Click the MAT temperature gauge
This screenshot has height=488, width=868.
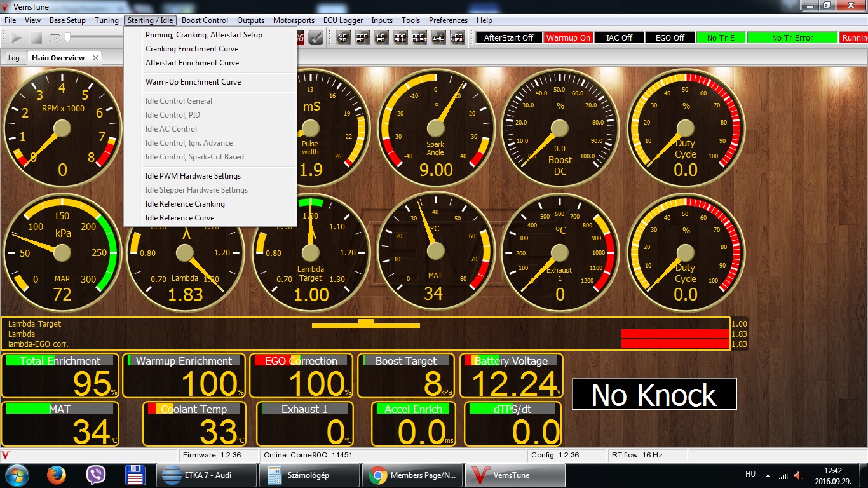pos(435,252)
